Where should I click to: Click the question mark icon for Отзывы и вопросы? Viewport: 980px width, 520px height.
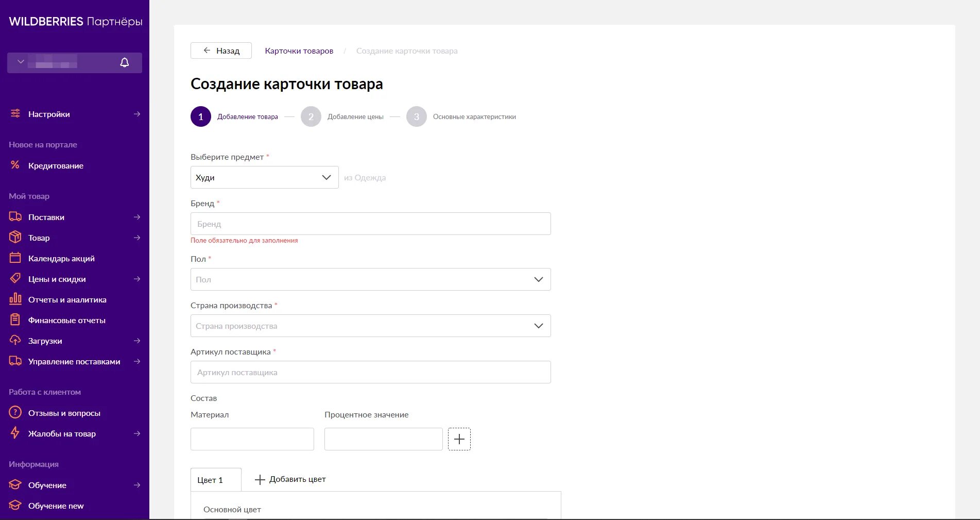coord(15,412)
